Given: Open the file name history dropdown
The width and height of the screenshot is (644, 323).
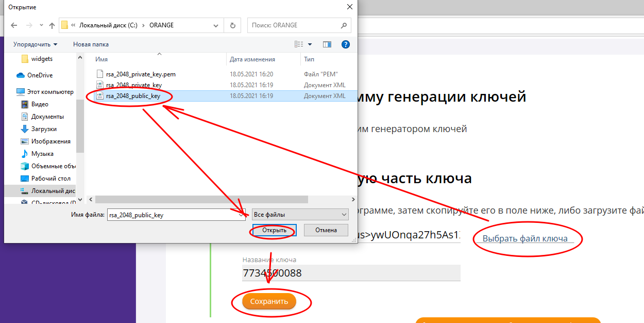Looking at the screenshot, I should [x=242, y=215].
